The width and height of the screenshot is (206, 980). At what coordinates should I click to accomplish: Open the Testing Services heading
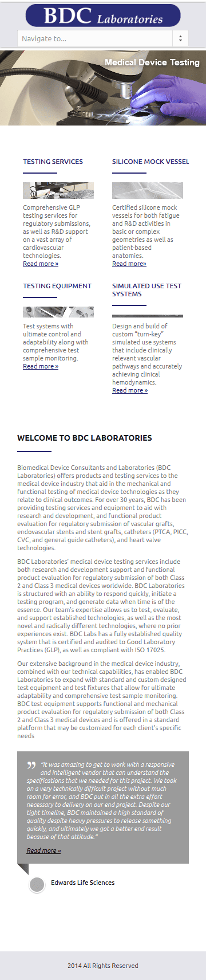pos(53,162)
